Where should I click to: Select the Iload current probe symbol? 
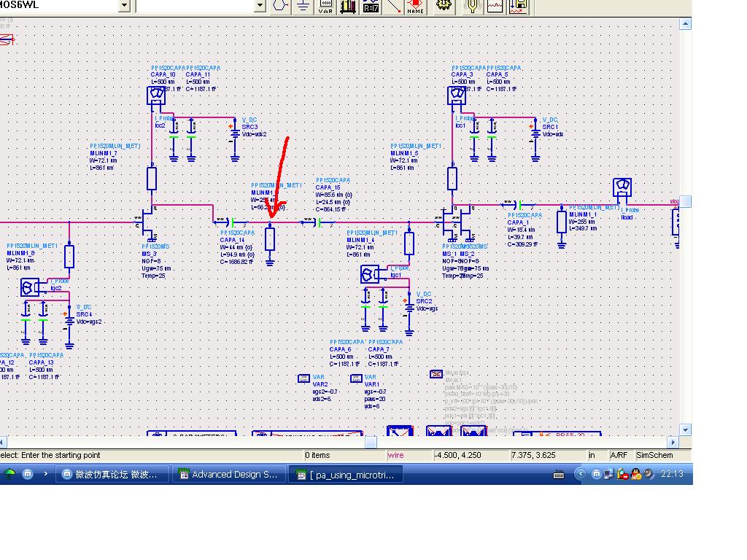(622, 187)
